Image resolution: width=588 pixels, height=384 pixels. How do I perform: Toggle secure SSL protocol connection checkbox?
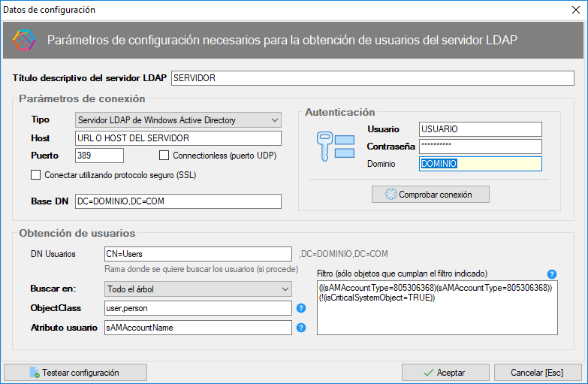point(35,175)
